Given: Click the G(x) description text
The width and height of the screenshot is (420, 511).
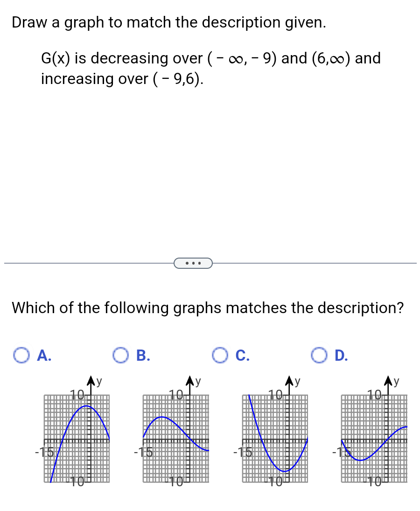Looking at the screenshot, I should coord(210,68).
